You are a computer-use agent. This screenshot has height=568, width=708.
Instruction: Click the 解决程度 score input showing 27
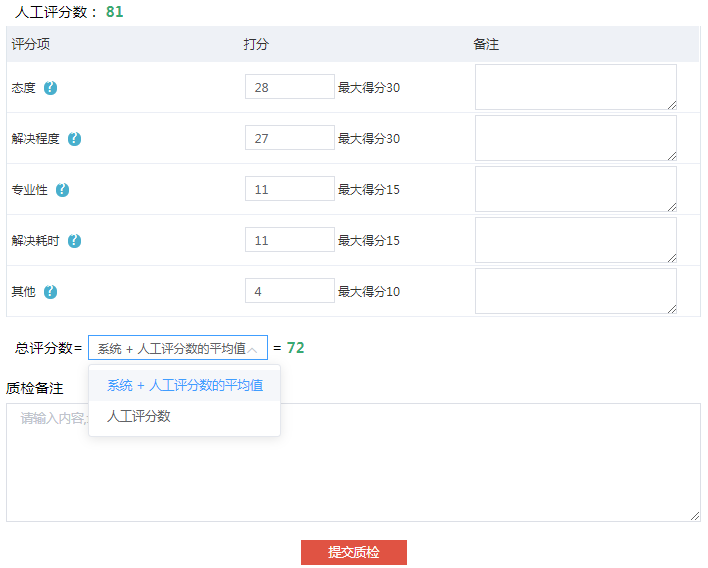289,138
